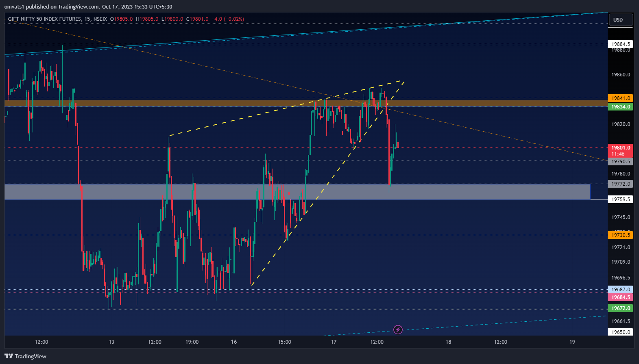Viewport: 639px width, 364px height.
Task: Click the 19696.5 price axis value
Action: click(621, 277)
